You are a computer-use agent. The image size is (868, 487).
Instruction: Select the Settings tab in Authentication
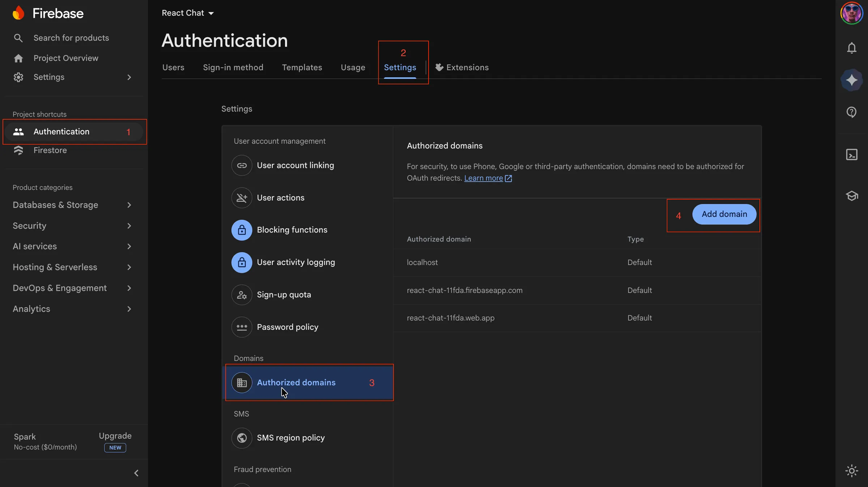400,67
